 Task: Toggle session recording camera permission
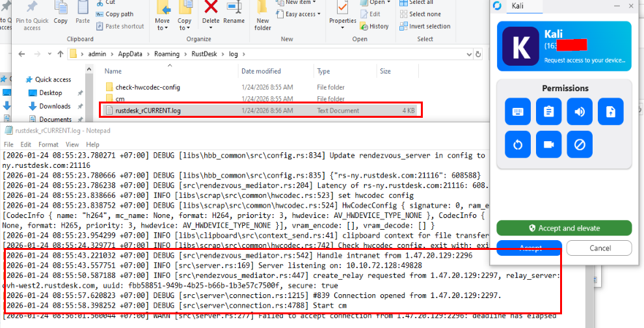point(549,144)
